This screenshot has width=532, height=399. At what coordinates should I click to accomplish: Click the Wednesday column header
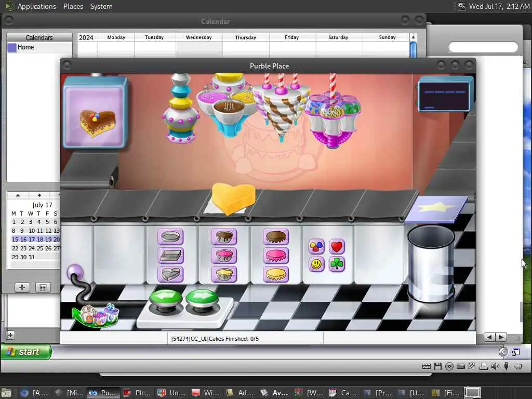199,37
